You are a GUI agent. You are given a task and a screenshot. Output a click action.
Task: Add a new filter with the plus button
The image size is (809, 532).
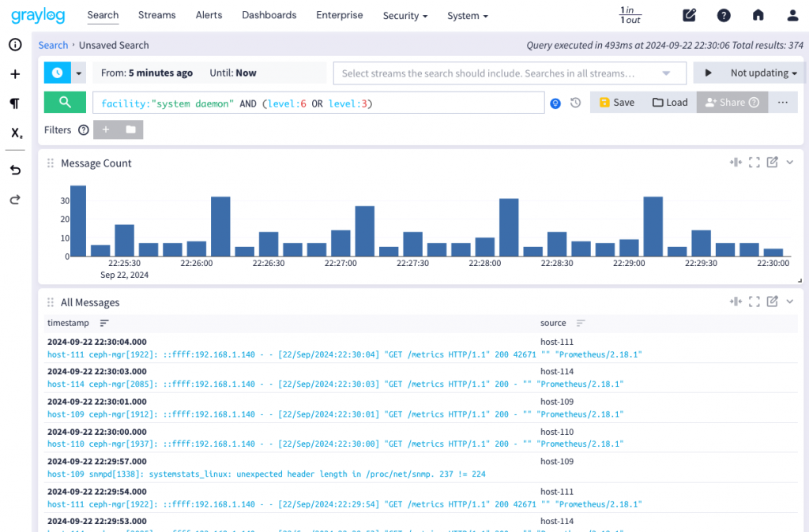106,129
